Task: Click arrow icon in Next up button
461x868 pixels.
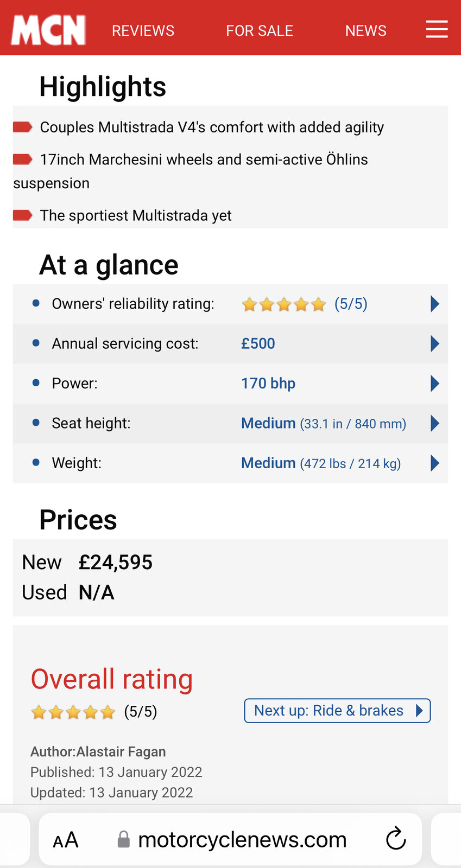Action: point(419,711)
